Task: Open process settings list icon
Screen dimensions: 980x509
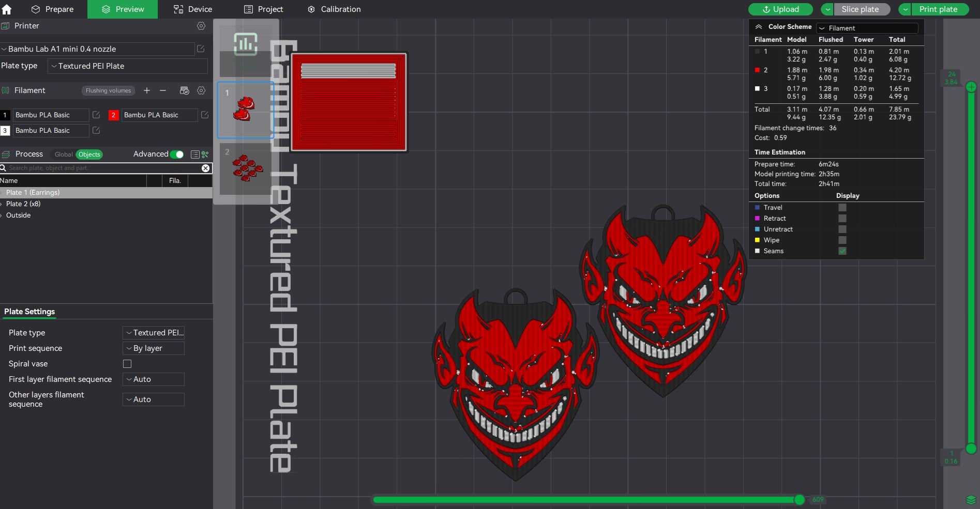Action: click(195, 155)
